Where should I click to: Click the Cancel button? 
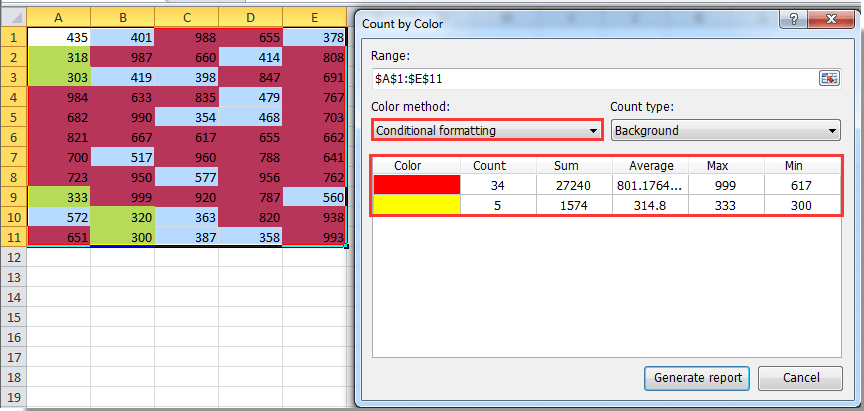[x=801, y=378]
